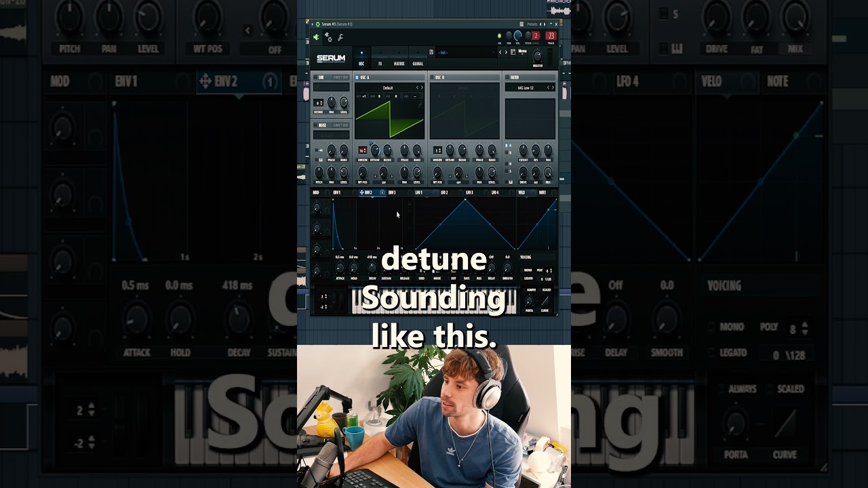Select next filter type arrow

point(553,87)
